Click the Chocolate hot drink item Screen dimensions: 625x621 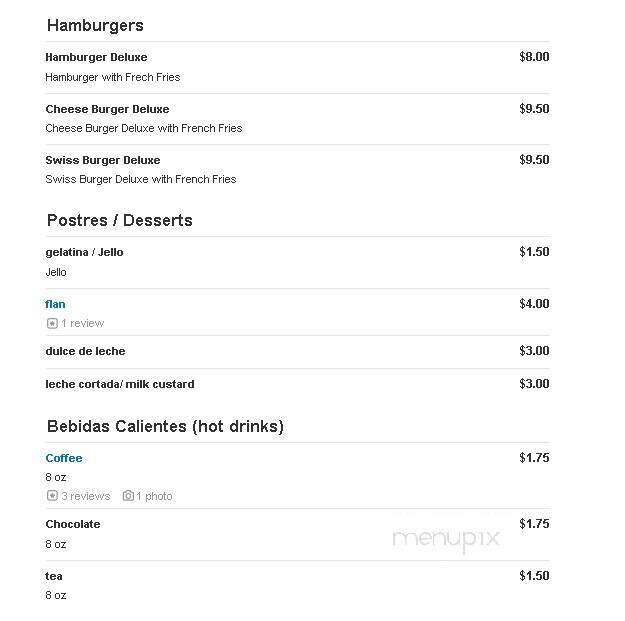(73, 524)
